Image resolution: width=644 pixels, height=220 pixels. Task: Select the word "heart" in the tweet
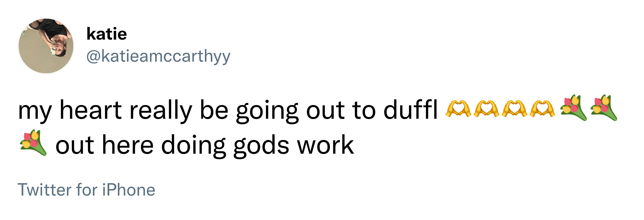click(x=91, y=109)
